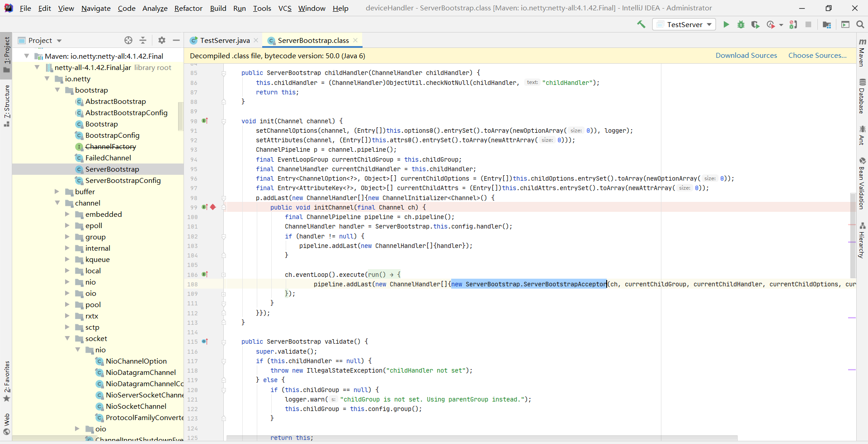The height and width of the screenshot is (444, 868).
Task: Open the VCS menu
Action: [285, 8]
